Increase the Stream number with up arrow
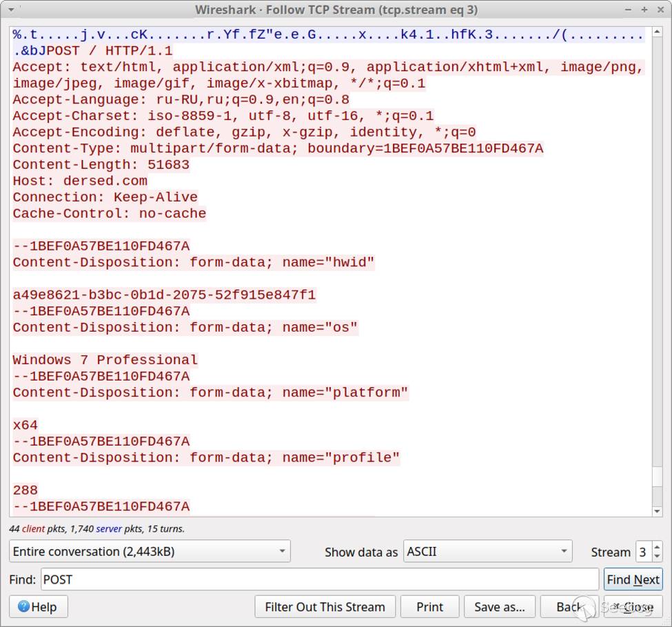 657,547
